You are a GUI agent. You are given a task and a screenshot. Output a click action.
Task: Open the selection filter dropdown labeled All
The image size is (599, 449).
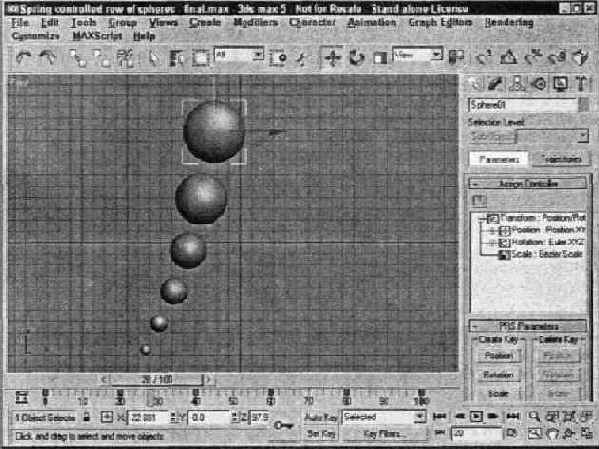(239, 55)
